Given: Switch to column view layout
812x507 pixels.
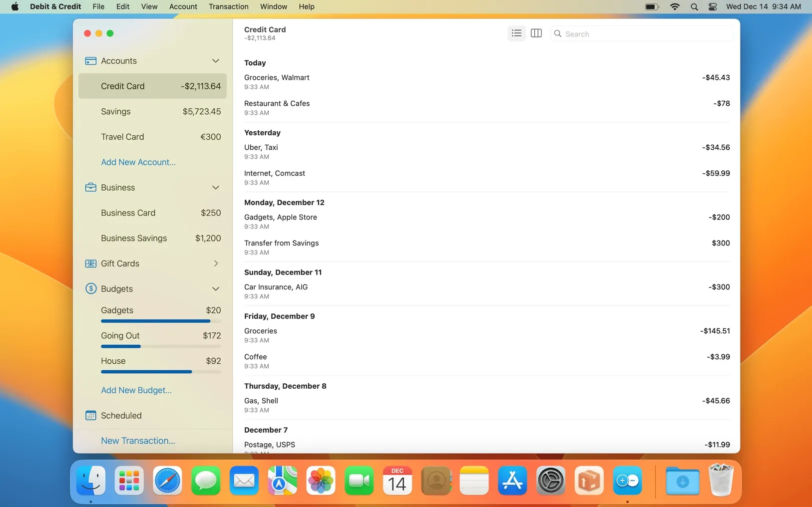Looking at the screenshot, I should pos(536,33).
